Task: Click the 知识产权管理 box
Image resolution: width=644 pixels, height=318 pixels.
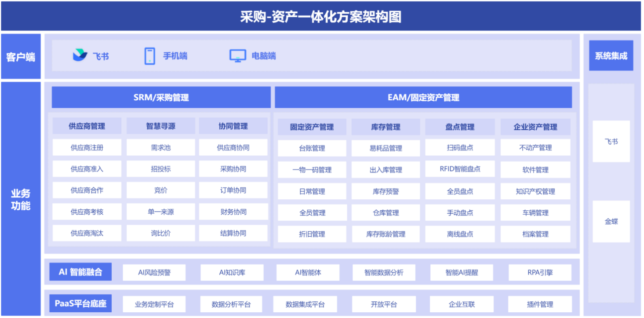Action: tap(535, 191)
